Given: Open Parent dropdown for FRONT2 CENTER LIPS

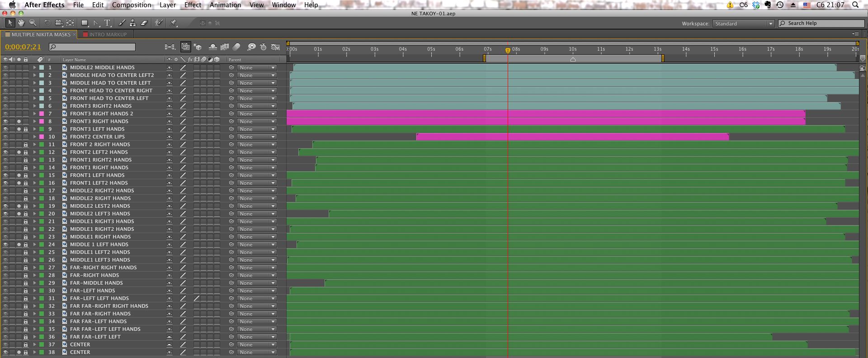Looking at the screenshot, I should click(x=257, y=137).
